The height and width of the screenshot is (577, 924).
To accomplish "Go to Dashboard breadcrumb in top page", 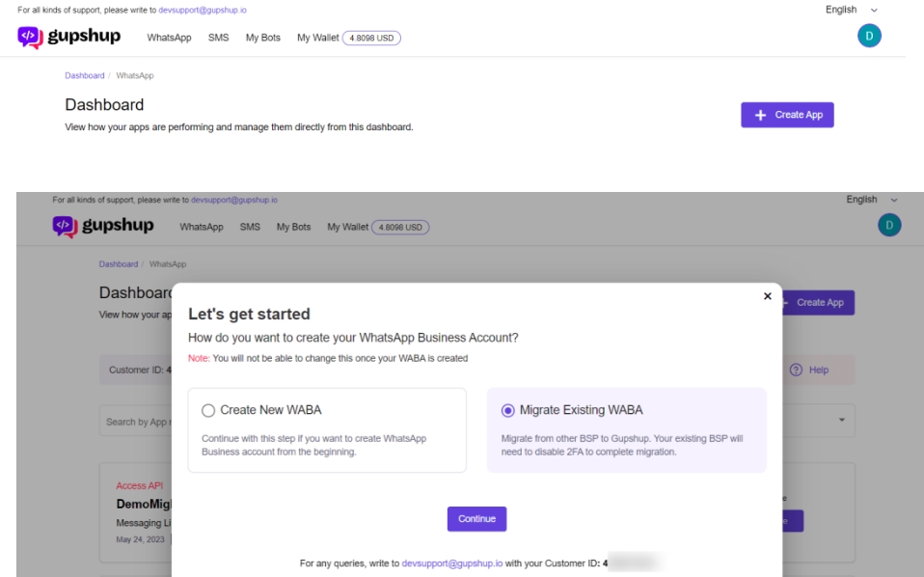I will pos(84,75).
